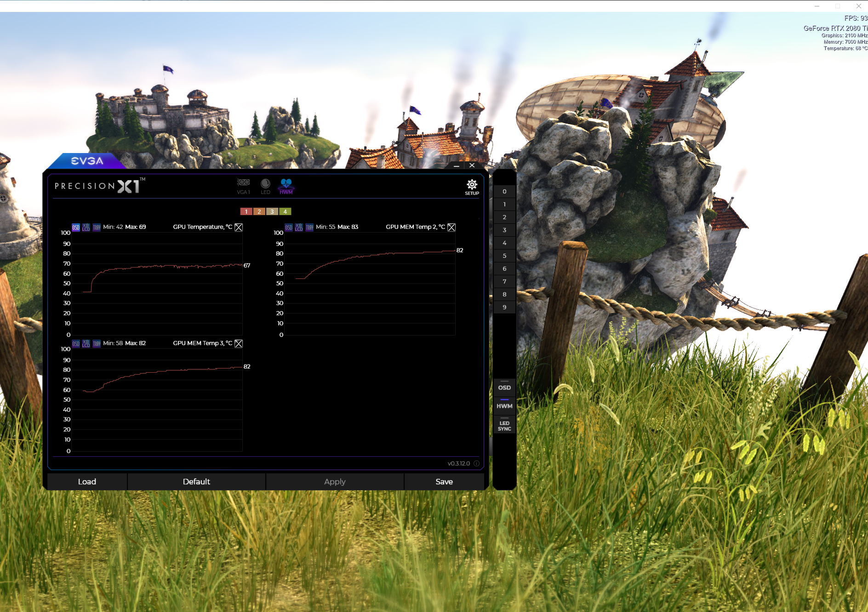Minimize the benchmark background window
Viewport: 868px width, 612px height.
[x=817, y=6]
